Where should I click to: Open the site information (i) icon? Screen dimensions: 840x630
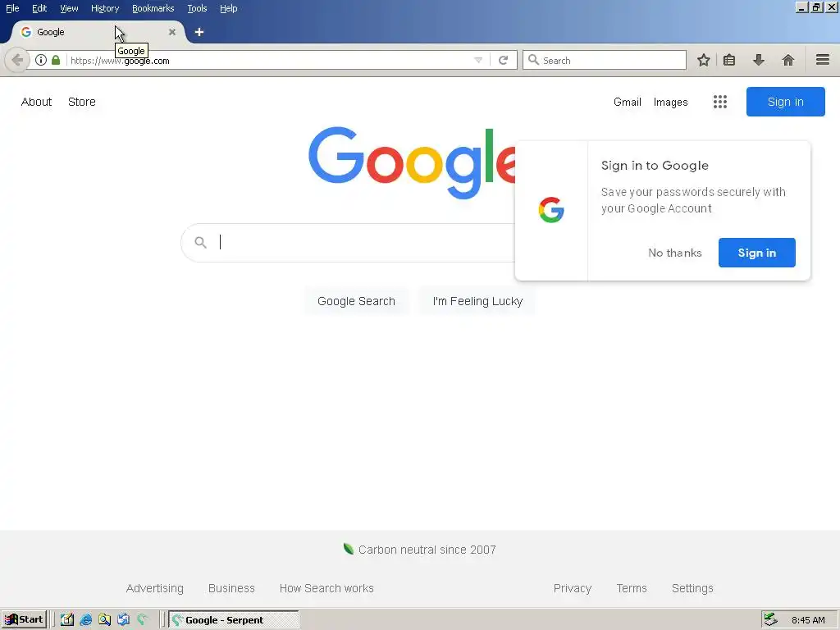(41, 60)
